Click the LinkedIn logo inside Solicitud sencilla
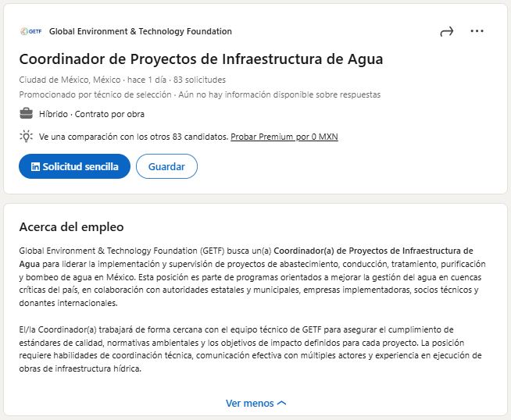 [x=35, y=166]
